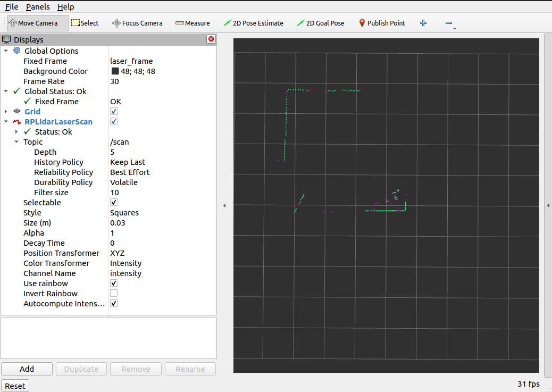The image size is (552, 392).
Task: Choose the Focus Camera tool
Action: pyautogui.click(x=137, y=23)
